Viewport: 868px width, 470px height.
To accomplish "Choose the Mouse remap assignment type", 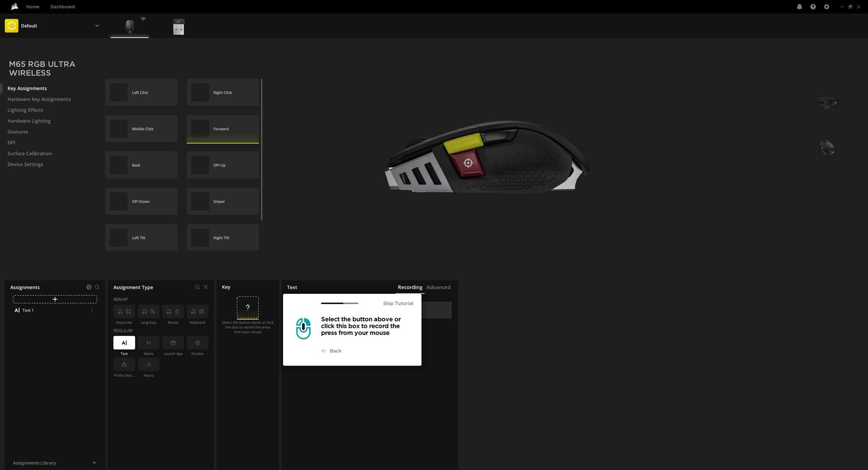I will pyautogui.click(x=173, y=311).
